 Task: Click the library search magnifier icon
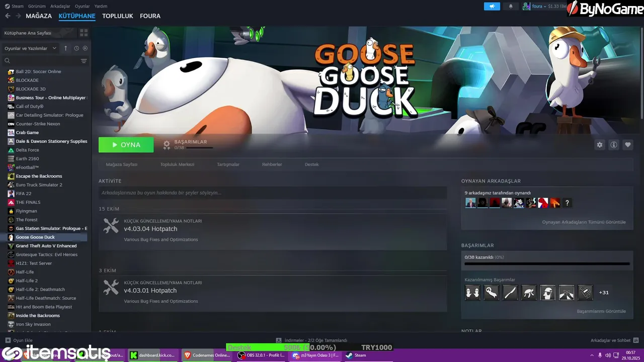(8, 61)
